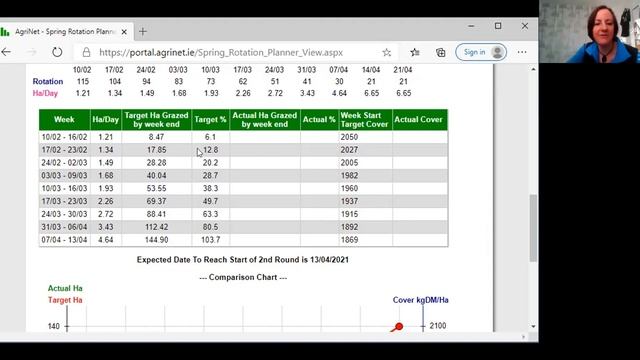Click the Target % column header
The height and width of the screenshot is (360, 640).
coord(210,120)
